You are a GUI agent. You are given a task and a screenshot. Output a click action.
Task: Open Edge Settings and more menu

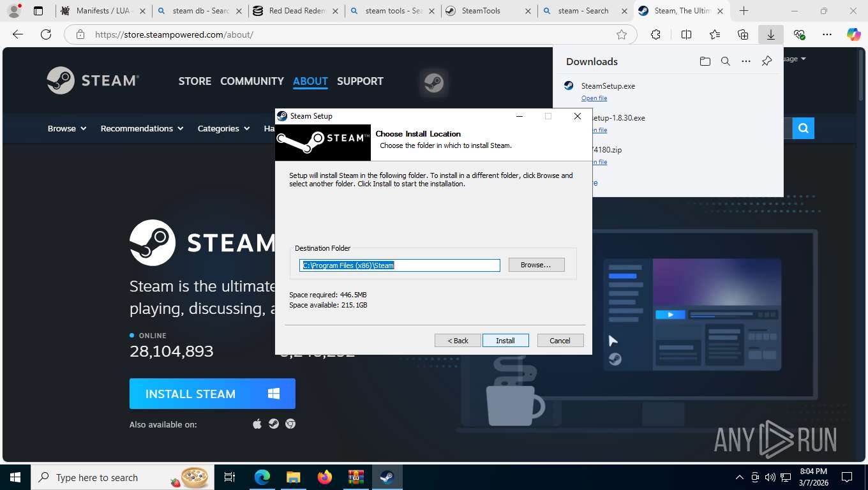click(x=827, y=34)
